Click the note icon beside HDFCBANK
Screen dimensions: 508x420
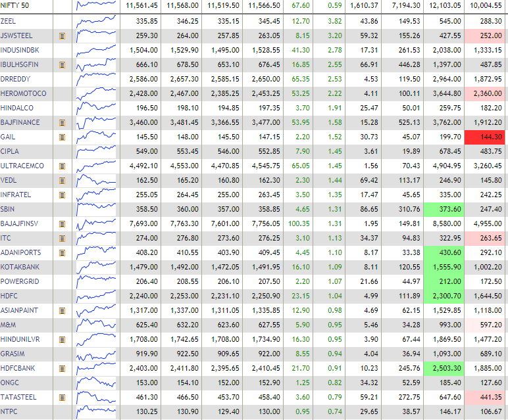click(x=62, y=368)
